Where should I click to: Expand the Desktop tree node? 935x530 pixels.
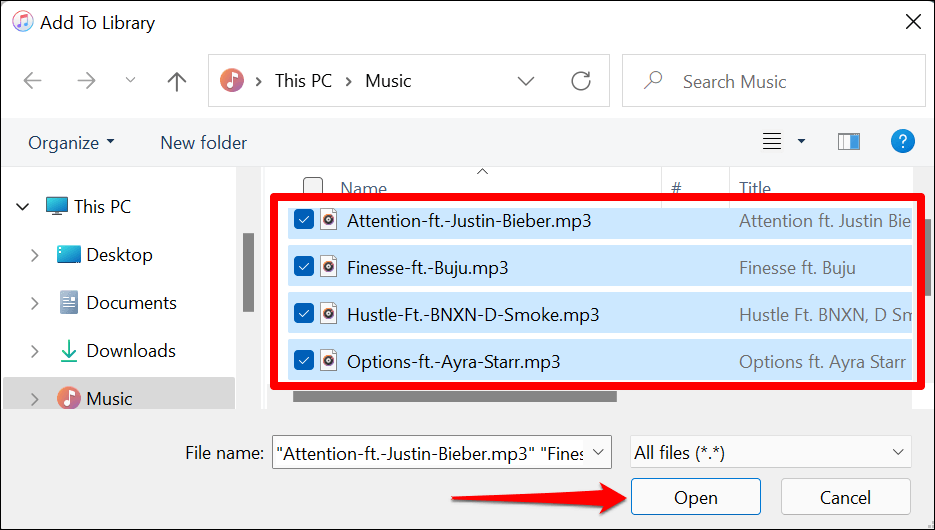pyautogui.click(x=35, y=255)
